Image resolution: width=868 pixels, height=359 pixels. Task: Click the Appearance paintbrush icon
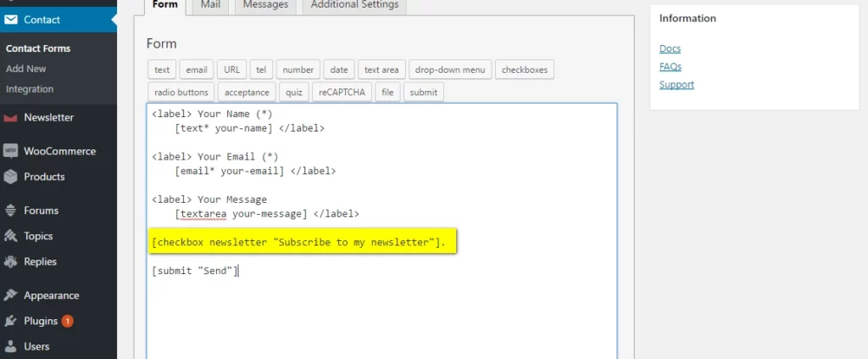click(x=11, y=295)
